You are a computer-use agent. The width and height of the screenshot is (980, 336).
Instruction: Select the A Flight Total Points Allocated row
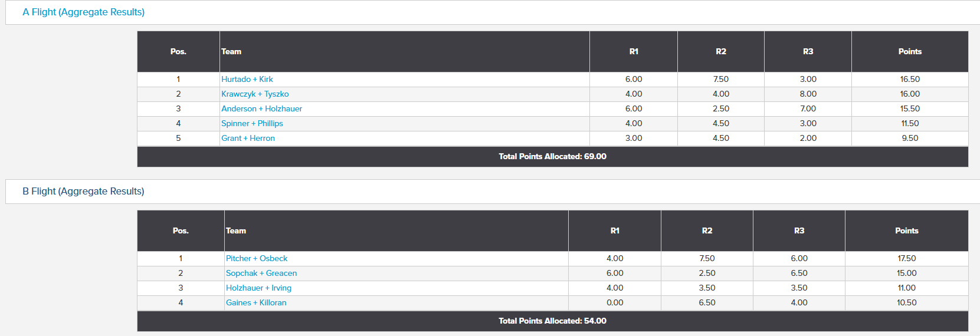tap(553, 156)
